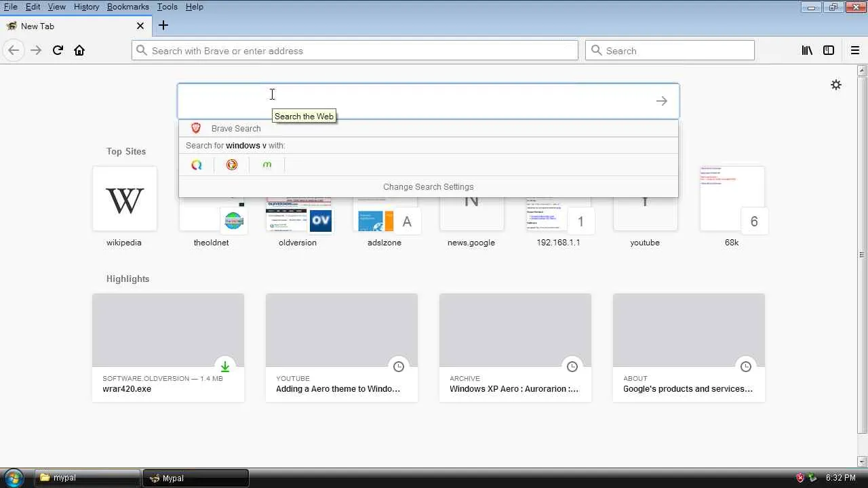Image resolution: width=868 pixels, height=488 pixels.
Task: Search with the green m engine icon
Action: point(267,165)
